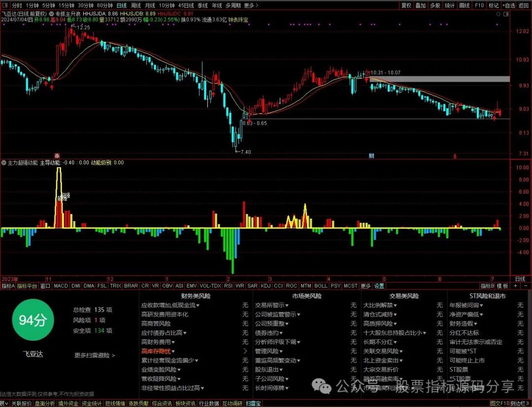Image resolution: width=532 pixels, height=408 pixels.
Task: Click the 图文F10 button at bottom right
Action: [x=500, y=404]
